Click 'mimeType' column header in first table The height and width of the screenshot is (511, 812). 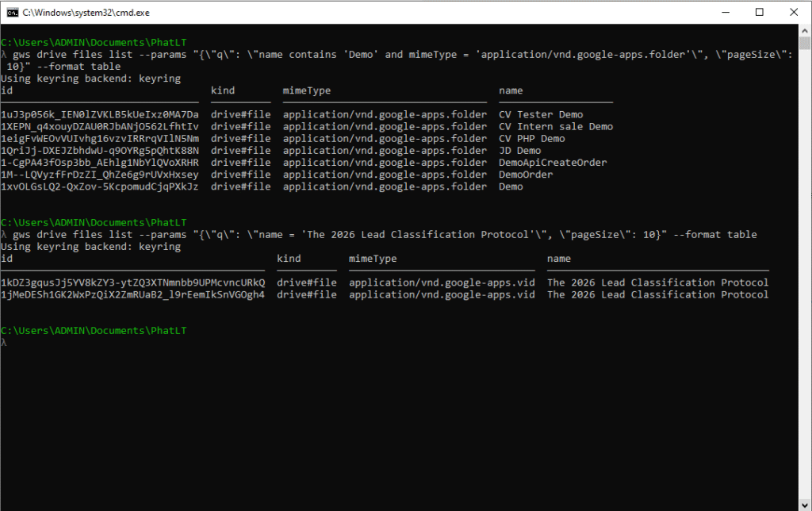(x=307, y=91)
